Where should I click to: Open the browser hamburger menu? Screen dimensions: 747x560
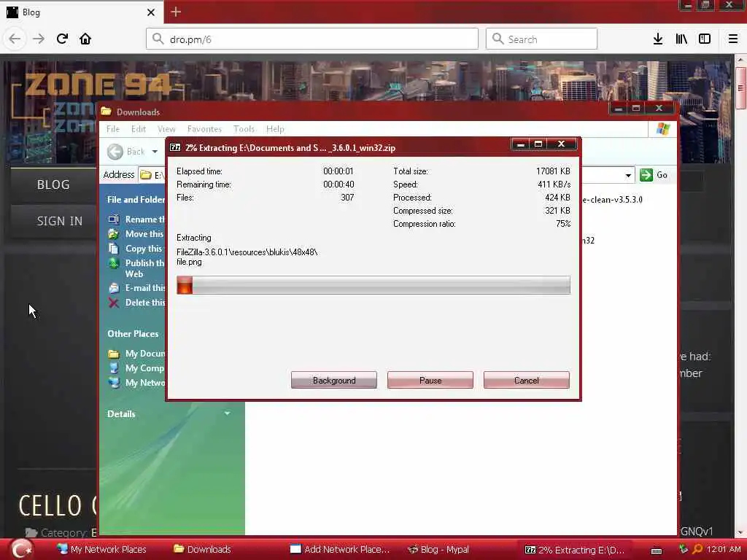pos(733,39)
